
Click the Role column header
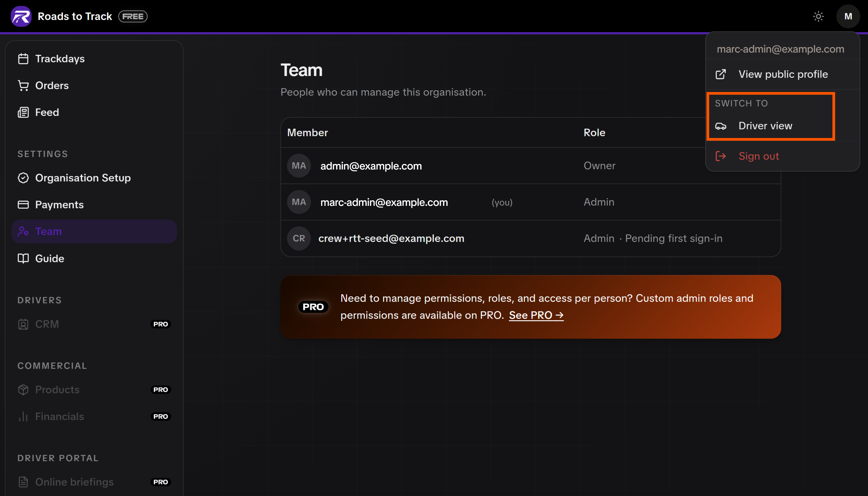[x=594, y=133]
